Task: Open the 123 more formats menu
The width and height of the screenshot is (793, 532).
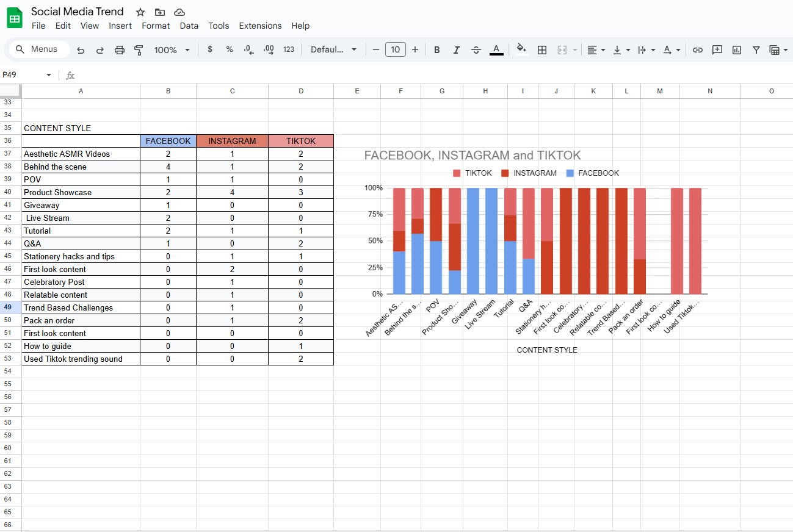Action: 289,49
